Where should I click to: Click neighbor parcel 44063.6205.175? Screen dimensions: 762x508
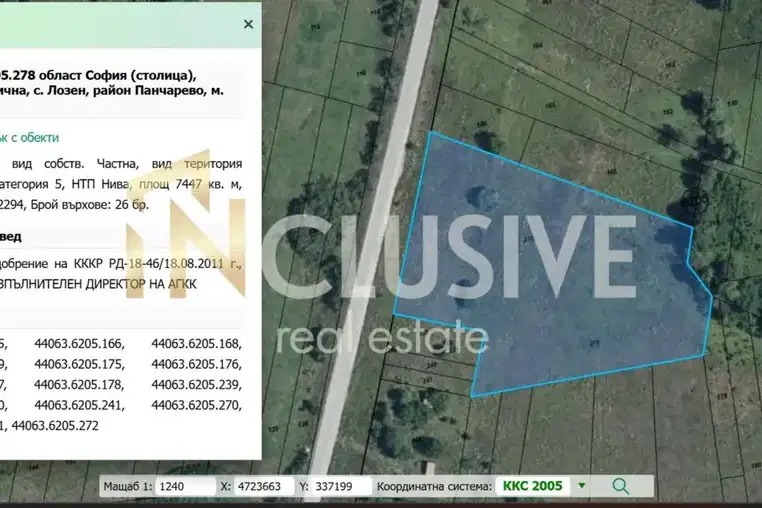tap(79, 364)
